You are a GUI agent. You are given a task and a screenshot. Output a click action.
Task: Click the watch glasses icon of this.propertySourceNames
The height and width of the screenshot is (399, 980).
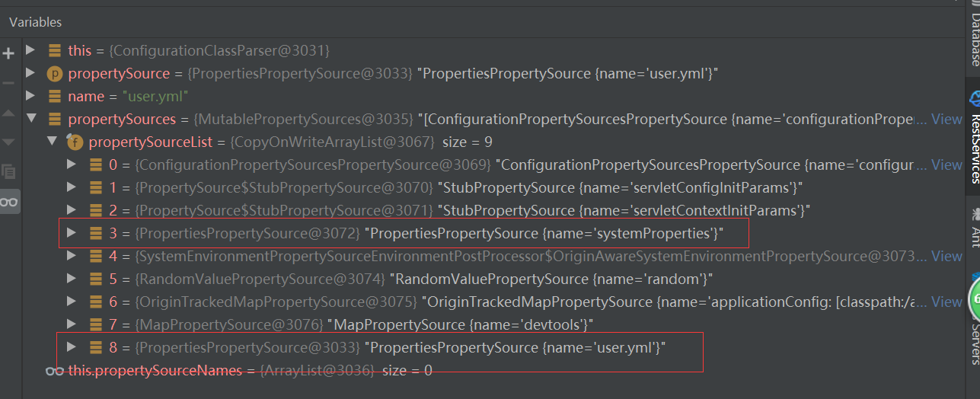coord(55,371)
